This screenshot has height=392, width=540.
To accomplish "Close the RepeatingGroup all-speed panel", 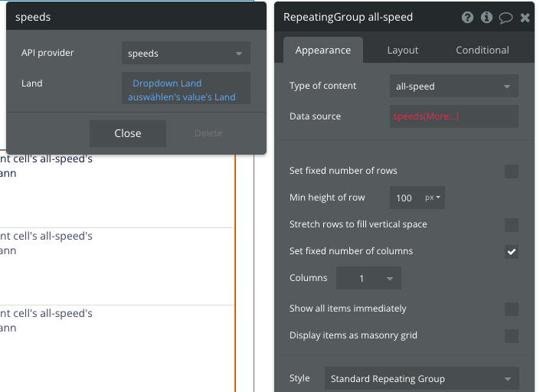I will [525, 17].
